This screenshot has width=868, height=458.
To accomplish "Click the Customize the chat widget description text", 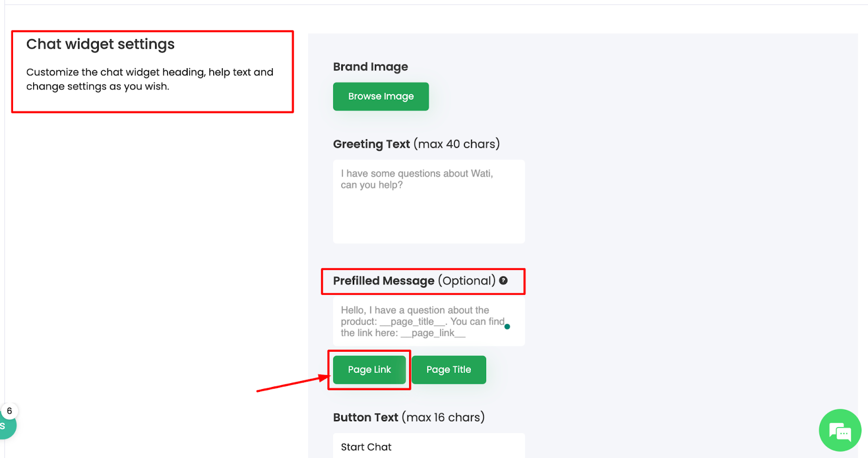I will click(x=150, y=79).
